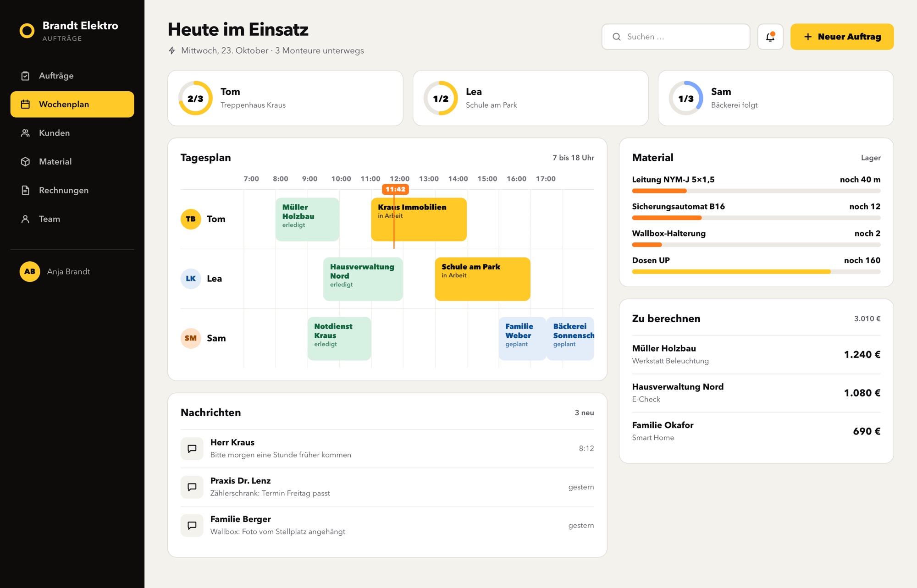Open the Familie Weber geplant block
The height and width of the screenshot is (588, 917).
point(522,339)
